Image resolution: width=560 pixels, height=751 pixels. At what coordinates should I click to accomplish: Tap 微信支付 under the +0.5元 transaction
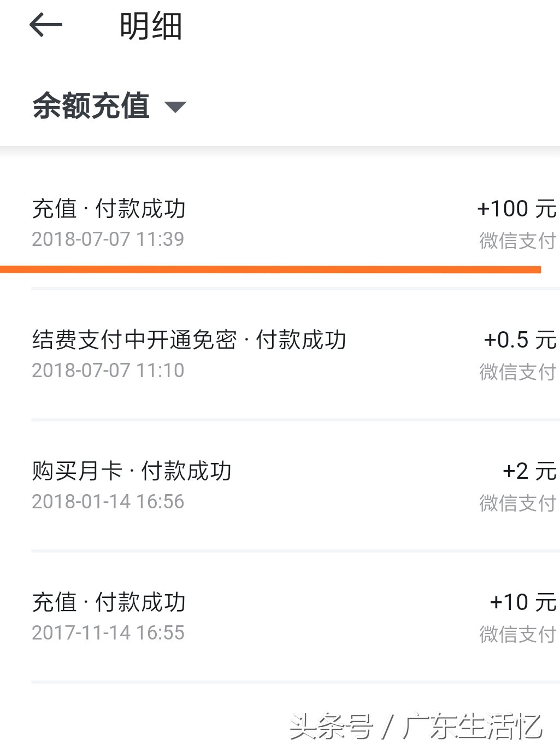pyautogui.click(x=516, y=372)
